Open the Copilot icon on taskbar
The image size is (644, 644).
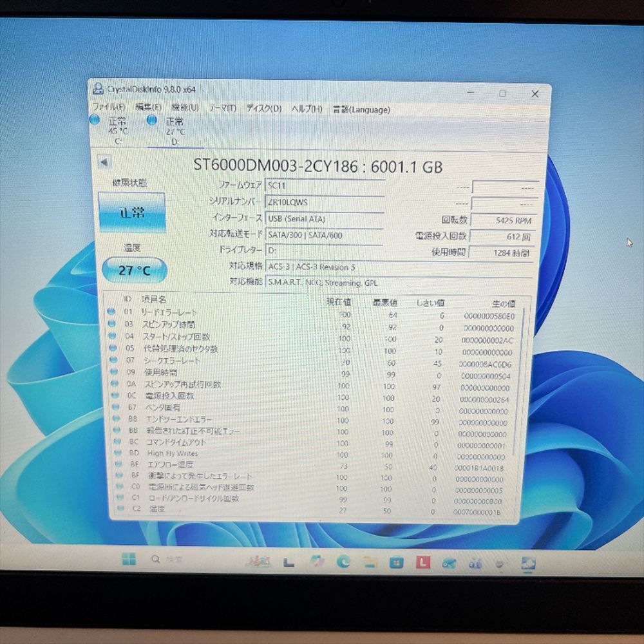(317, 561)
